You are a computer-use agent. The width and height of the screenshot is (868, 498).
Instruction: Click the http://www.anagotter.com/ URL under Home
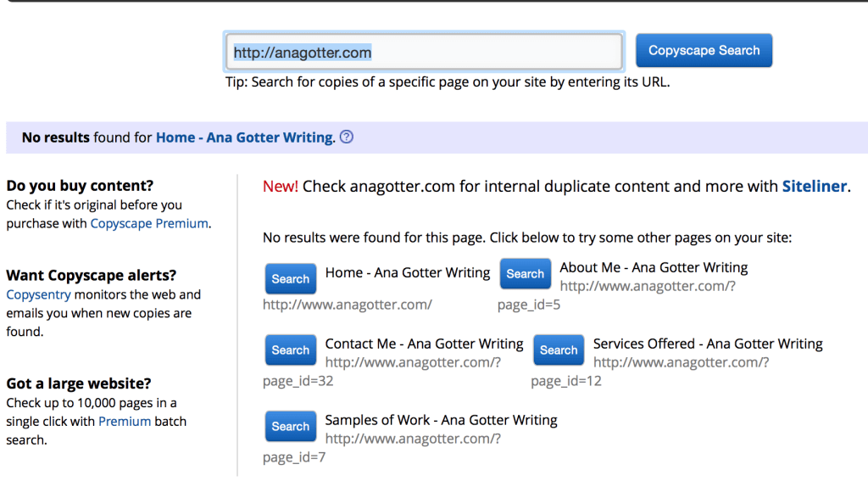point(347,305)
